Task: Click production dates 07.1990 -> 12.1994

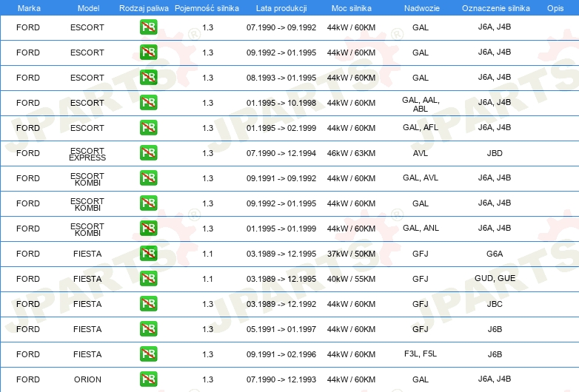Action: click(x=281, y=153)
